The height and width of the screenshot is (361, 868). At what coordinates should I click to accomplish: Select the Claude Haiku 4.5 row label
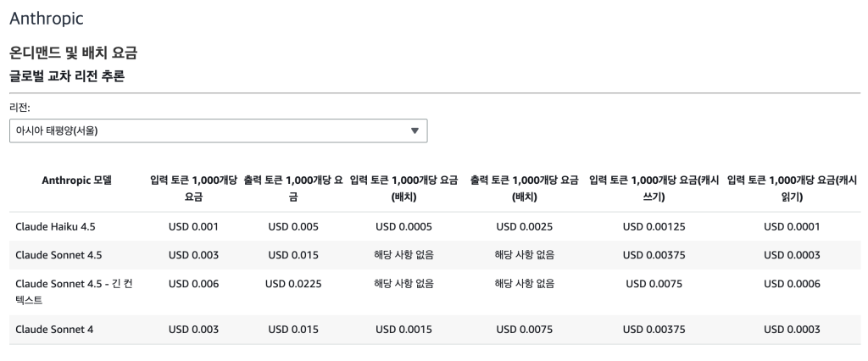(x=55, y=226)
